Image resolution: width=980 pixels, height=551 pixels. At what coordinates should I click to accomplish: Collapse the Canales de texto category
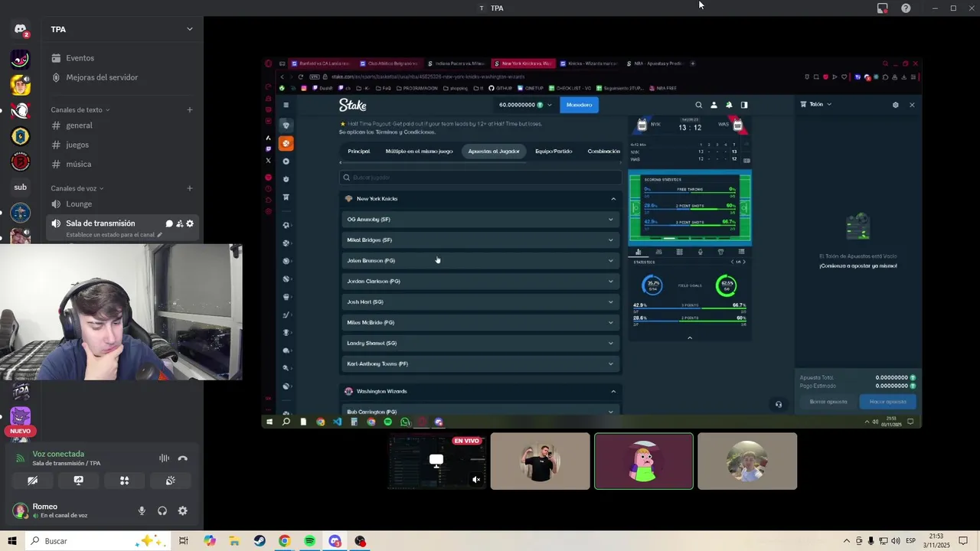(x=80, y=109)
